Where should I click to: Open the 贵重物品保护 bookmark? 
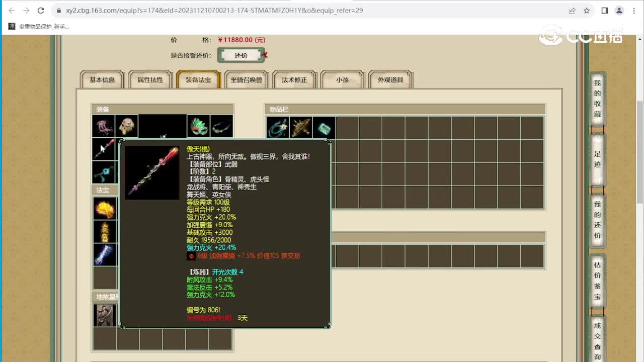39,27
